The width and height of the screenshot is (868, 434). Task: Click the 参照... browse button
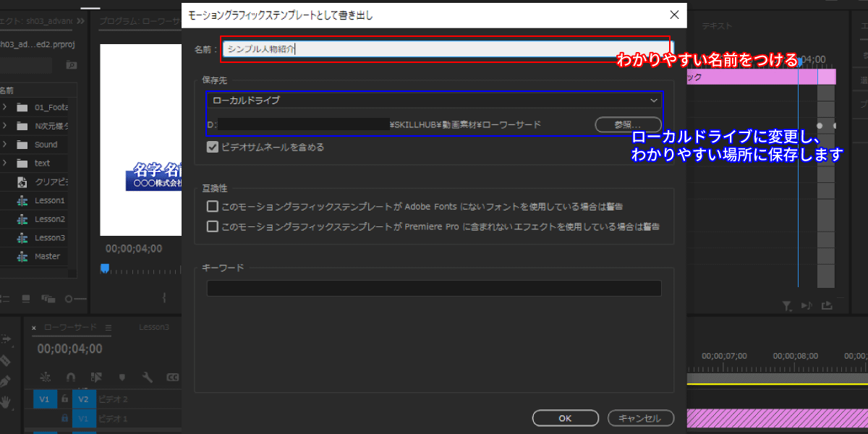point(628,124)
